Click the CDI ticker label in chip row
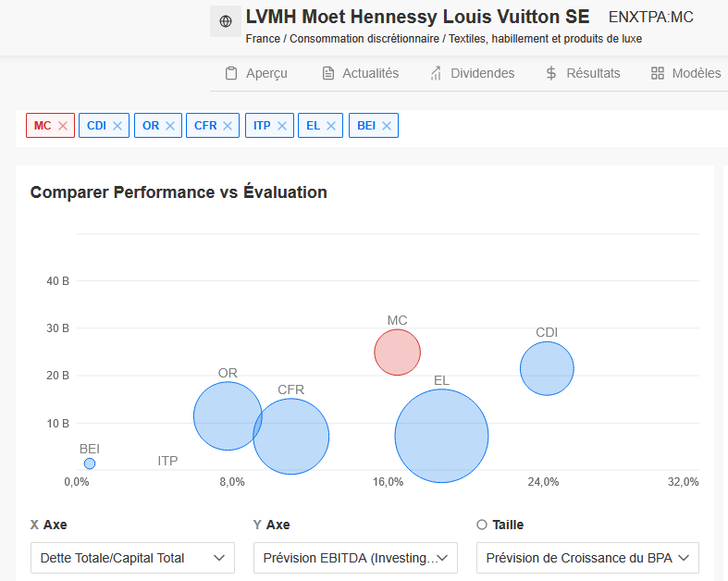 [x=96, y=126]
